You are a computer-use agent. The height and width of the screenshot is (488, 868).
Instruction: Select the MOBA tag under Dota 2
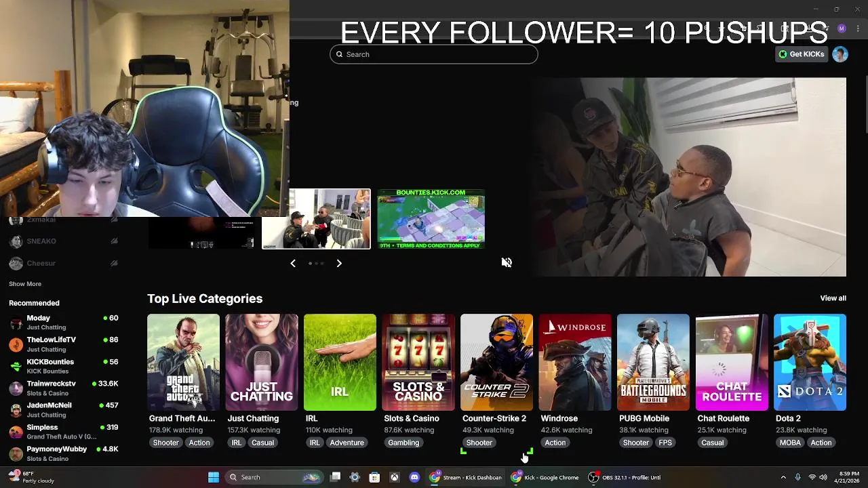coord(790,443)
